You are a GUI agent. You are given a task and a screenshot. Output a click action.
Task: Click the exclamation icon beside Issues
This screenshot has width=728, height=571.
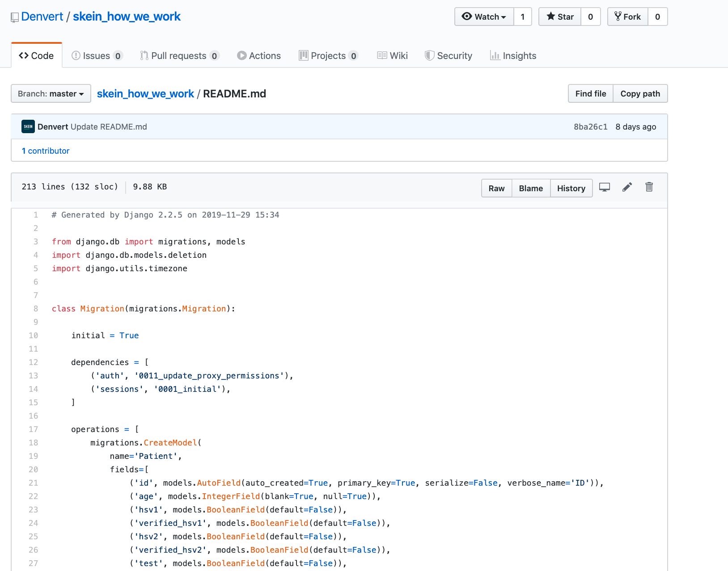click(75, 55)
